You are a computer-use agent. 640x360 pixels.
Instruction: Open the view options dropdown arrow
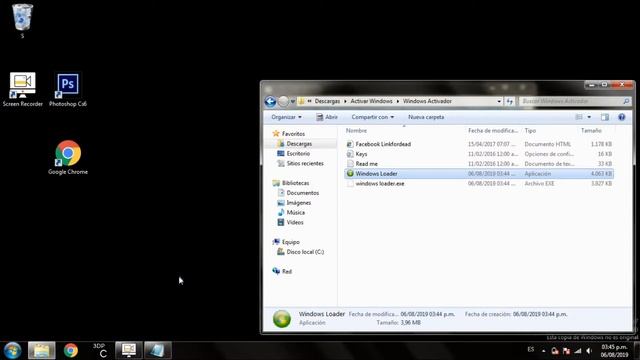pyautogui.click(x=589, y=117)
